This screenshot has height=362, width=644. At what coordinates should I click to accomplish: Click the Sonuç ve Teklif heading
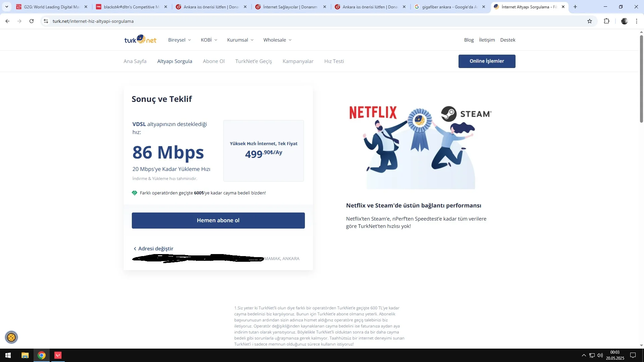point(162,99)
